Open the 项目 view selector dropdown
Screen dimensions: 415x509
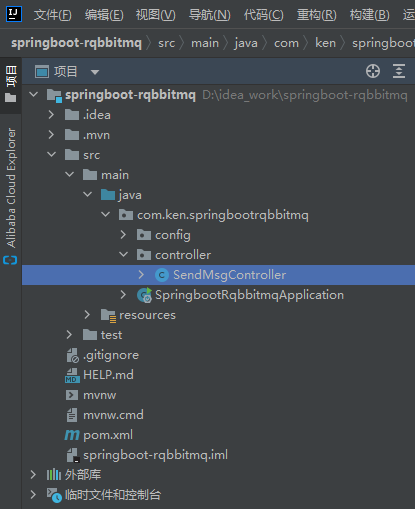(95, 72)
